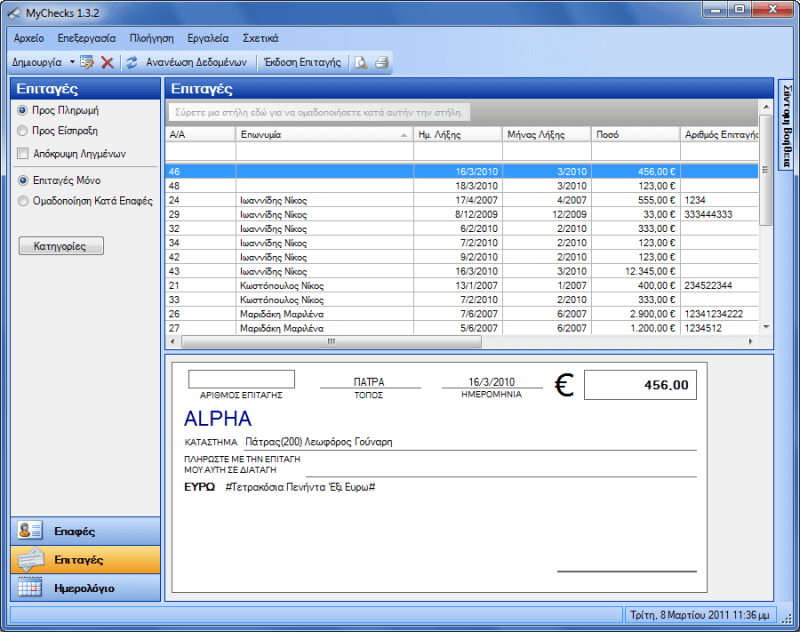Open the Αρχείο menu
This screenshot has height=632, width=800.
tap(29, 38)
